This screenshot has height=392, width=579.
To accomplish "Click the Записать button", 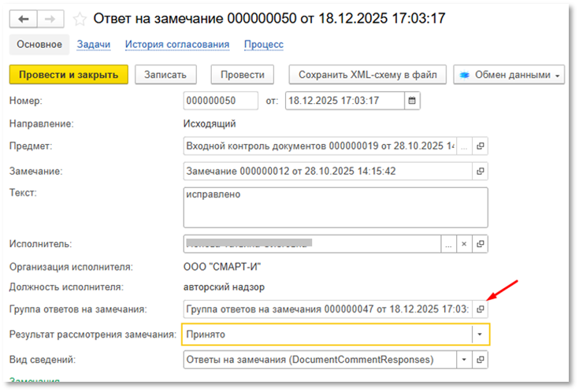I will pyautogui.click(x=165, y=75).
